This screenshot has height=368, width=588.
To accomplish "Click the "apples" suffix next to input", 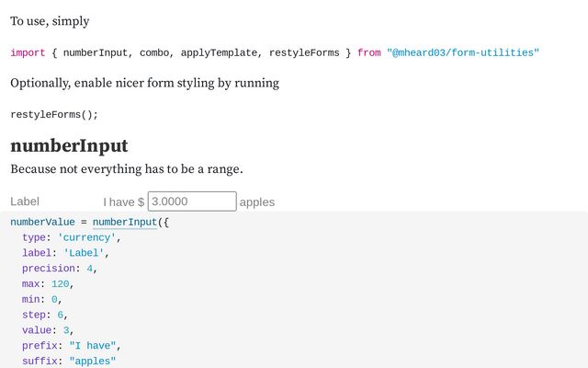I will pos(256,201).
